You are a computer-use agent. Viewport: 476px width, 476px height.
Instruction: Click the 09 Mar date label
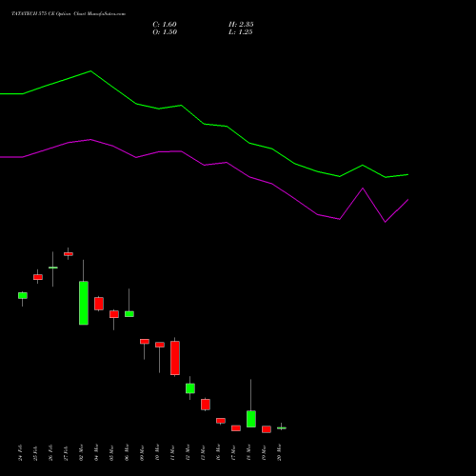click(142, 452)
